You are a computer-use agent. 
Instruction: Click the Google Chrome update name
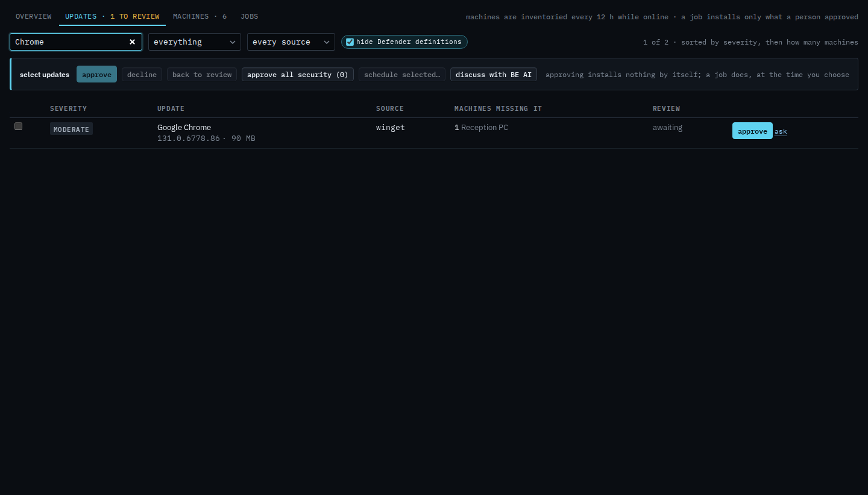tap(184, 127)
